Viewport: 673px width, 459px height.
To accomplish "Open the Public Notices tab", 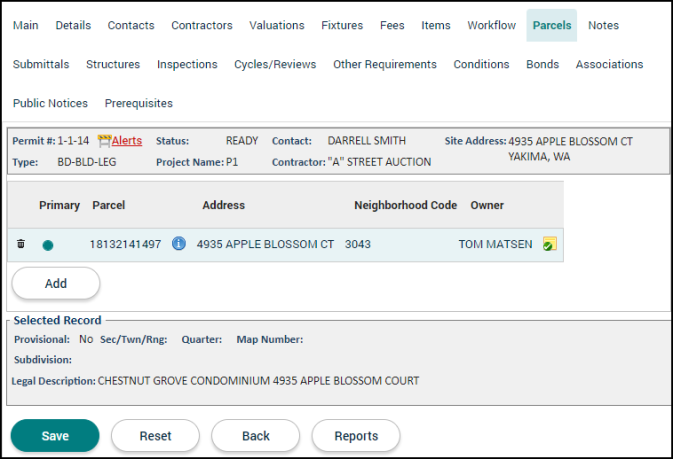I will coord(50,103).
